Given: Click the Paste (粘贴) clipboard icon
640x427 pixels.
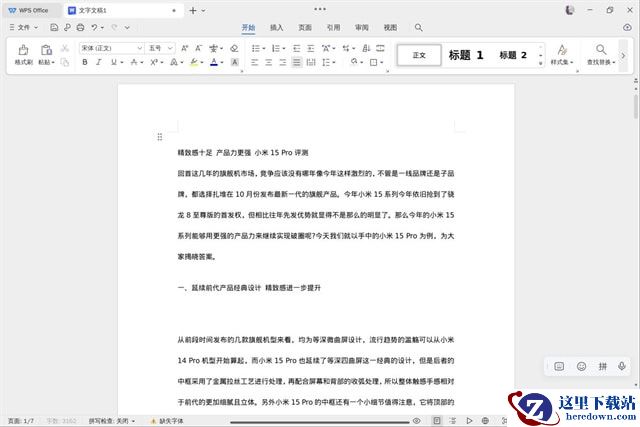Looking at the screenshot, I should pos(46,50).
